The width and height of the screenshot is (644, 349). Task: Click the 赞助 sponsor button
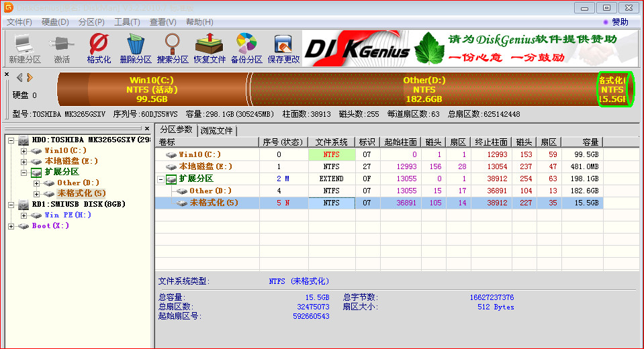615,22
